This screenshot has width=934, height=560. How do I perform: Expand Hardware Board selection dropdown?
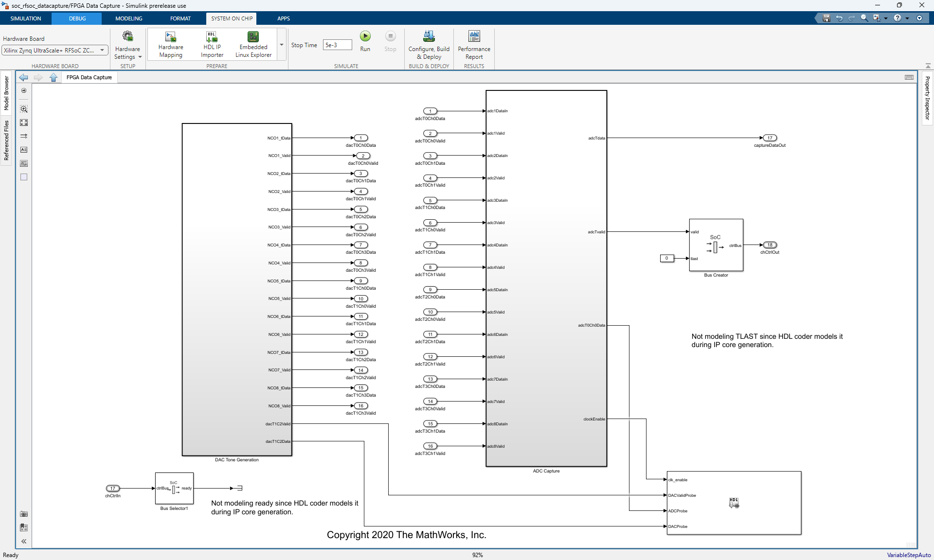click(102, 50)
